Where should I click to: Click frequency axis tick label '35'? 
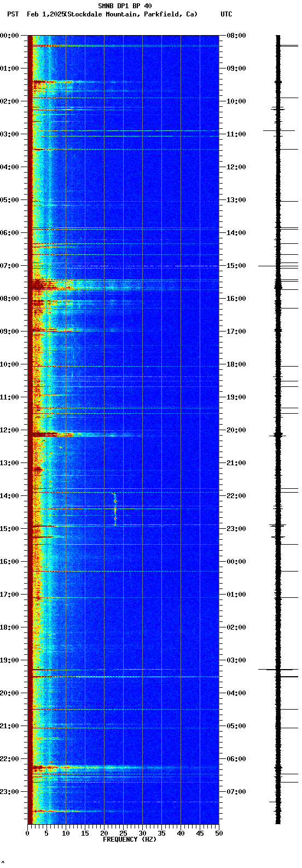point(161,833)
